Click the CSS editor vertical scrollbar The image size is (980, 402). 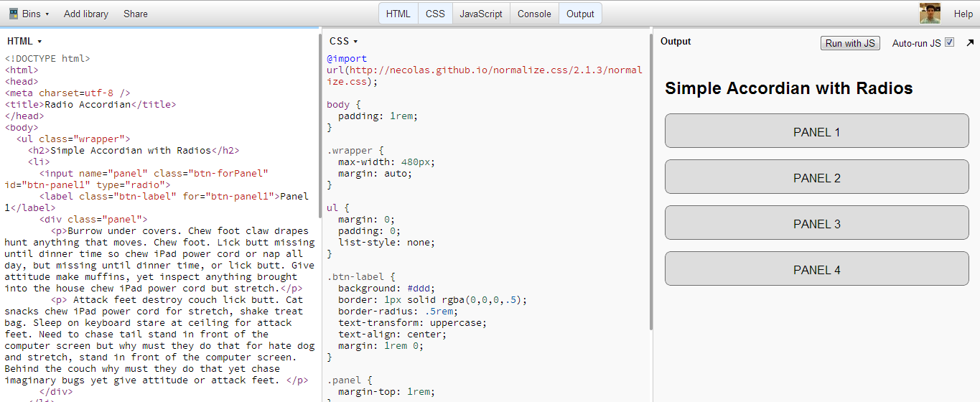point(650,179)
